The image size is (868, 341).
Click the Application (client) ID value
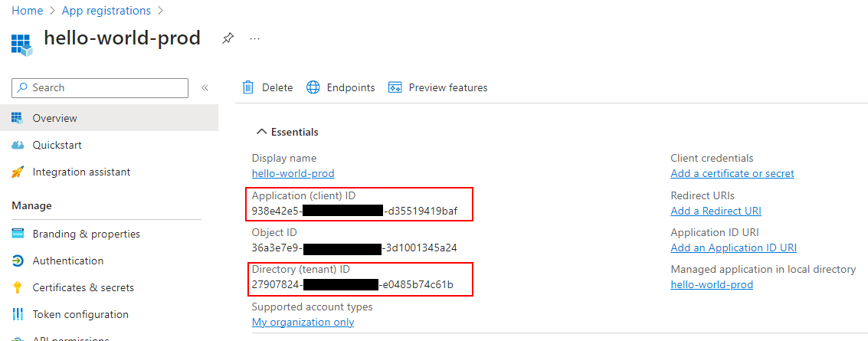point(355,211)
